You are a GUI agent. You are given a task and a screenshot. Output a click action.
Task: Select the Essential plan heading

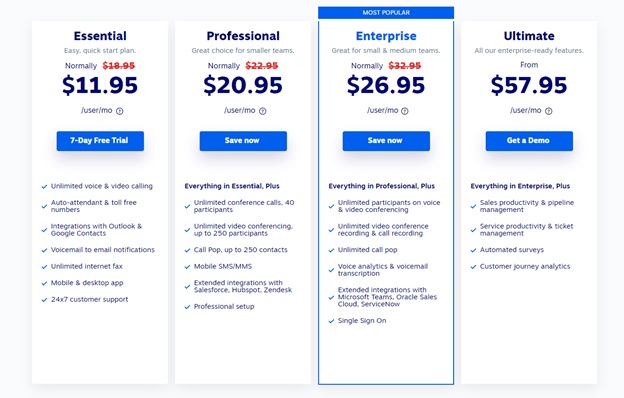pos(100,36)
